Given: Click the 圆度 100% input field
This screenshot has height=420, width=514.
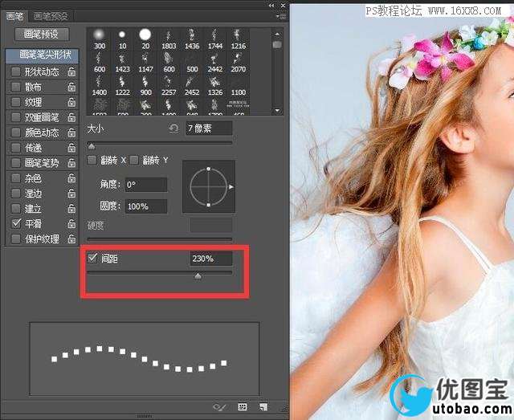Looking at the screenshot, I should pos(146,206).
